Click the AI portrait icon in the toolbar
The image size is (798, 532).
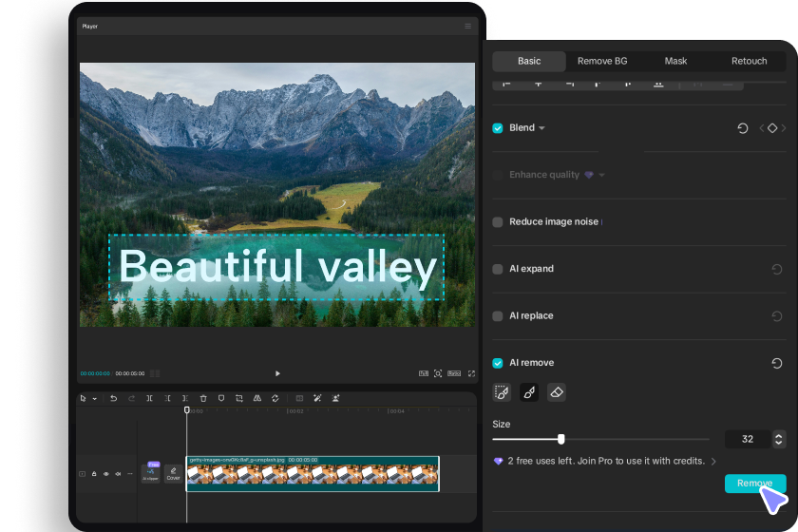(335, 398)
